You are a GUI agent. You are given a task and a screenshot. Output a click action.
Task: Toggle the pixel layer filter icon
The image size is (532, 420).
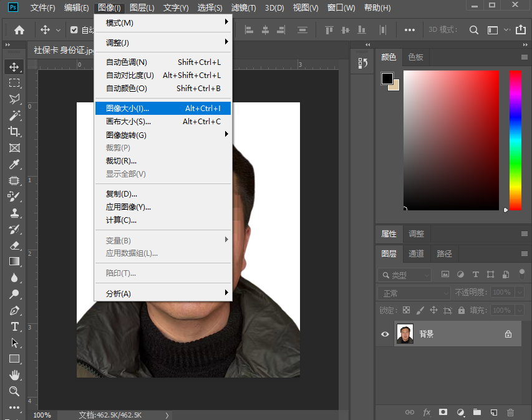click(x=445, y=275)
